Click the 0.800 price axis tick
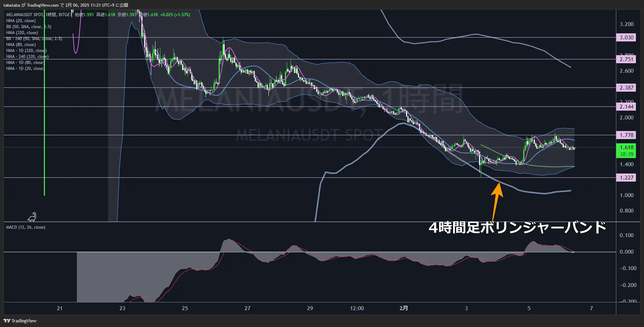This screenshot has width=644, height=327. click(x=626, y=211)
